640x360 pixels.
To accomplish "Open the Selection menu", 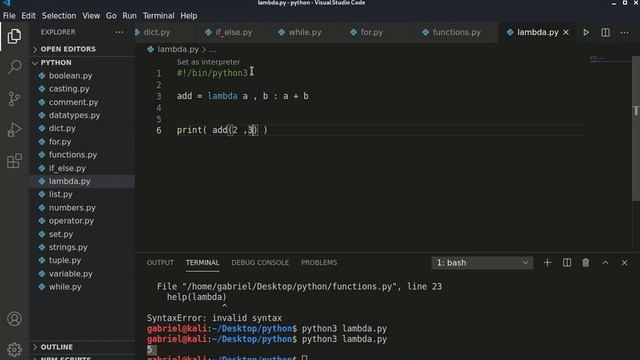I will (59, 16).
